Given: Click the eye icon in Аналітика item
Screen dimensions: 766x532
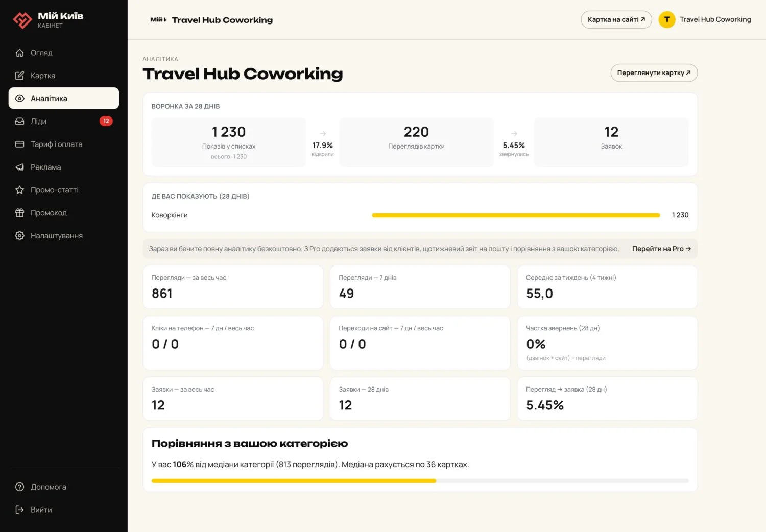Looking at the screenshot, I should tap(19, 99).
